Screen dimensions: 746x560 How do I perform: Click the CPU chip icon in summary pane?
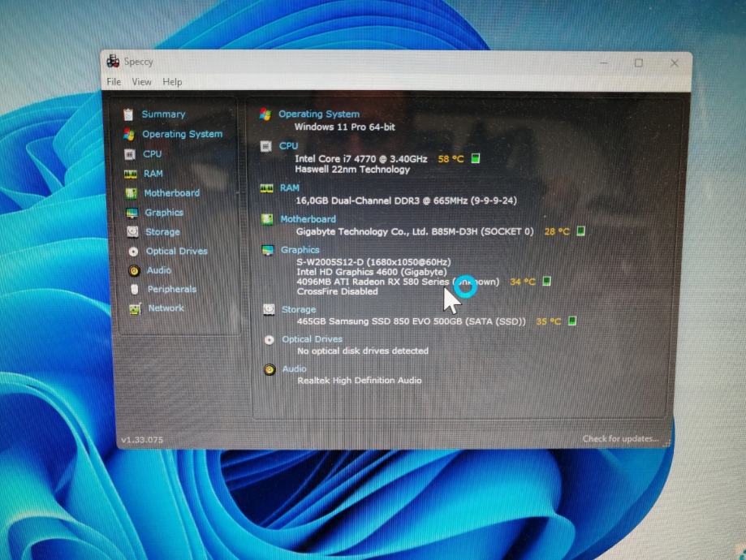(266, 146)
